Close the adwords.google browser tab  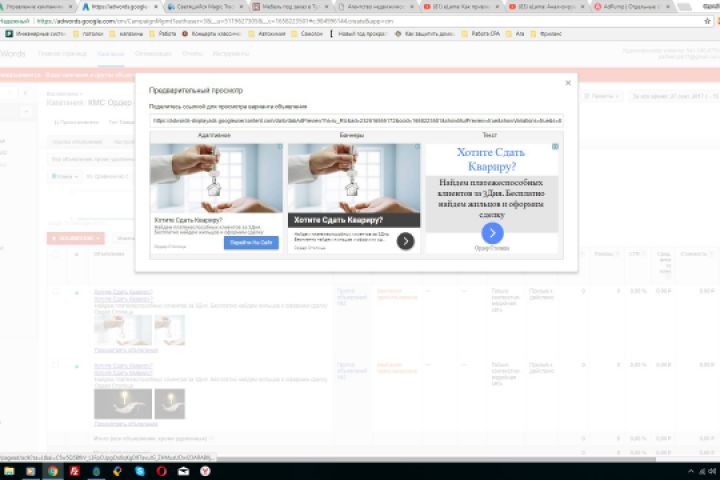pyautogui.click(x=156, y=7)
